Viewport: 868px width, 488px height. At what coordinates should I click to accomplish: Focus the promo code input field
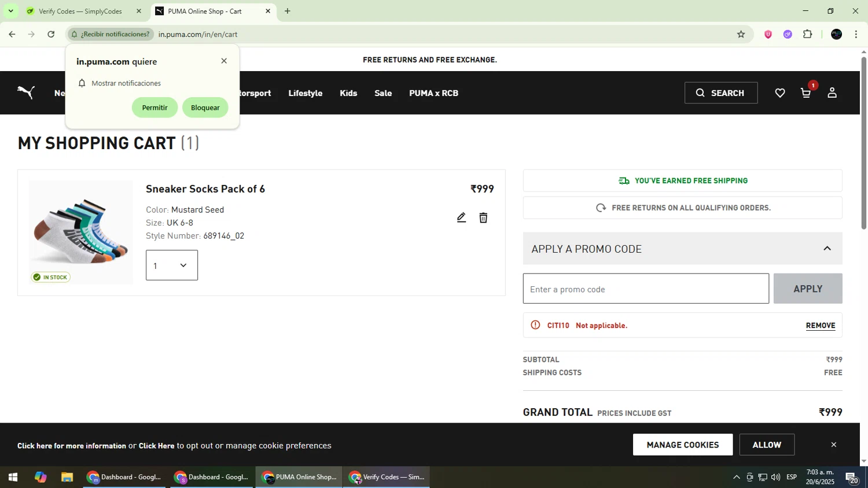click(646, 289)
